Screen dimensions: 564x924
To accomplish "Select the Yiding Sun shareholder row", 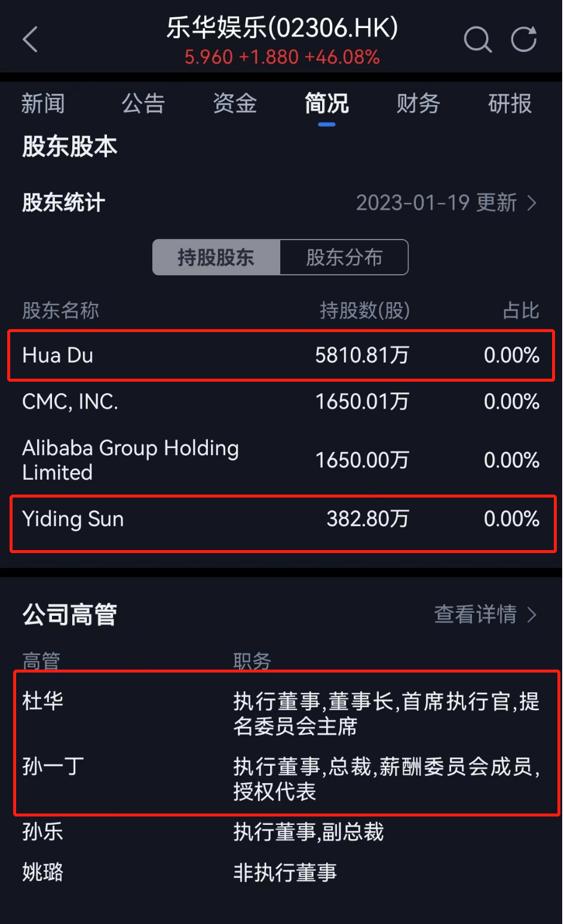I will click(281, 520).
